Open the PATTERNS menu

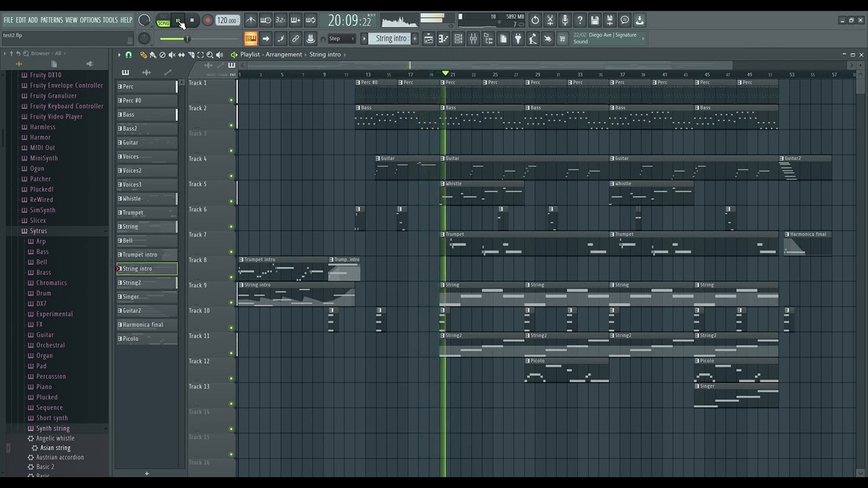[x=52, y=20]
